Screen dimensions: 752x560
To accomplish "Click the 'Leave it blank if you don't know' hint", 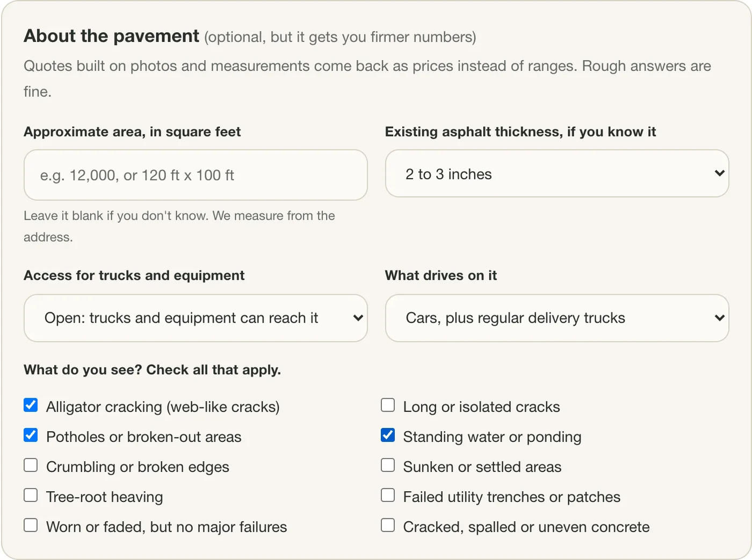I will (179, 226).
